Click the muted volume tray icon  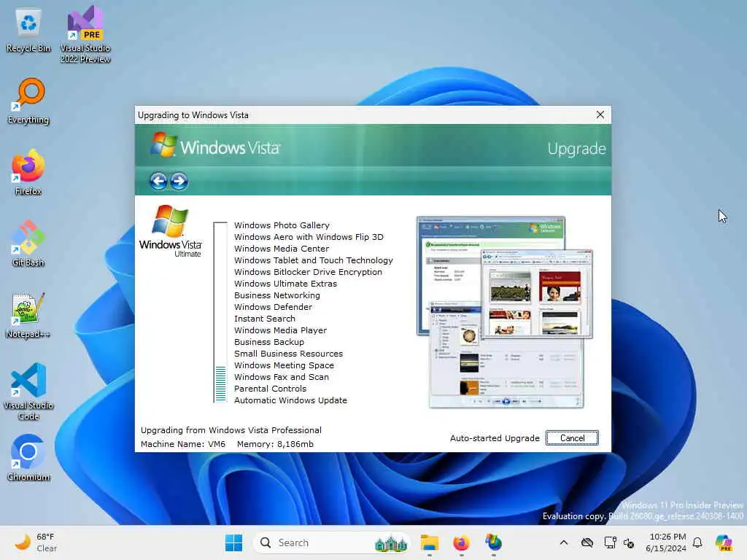coord(629,542)
